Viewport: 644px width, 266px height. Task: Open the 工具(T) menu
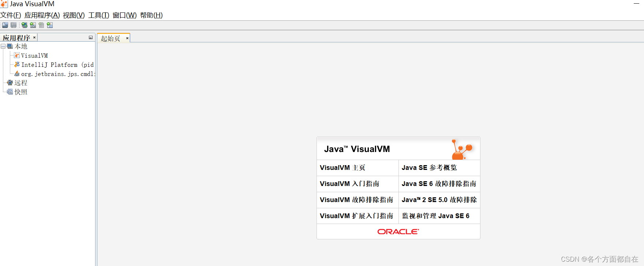(99, 15)
